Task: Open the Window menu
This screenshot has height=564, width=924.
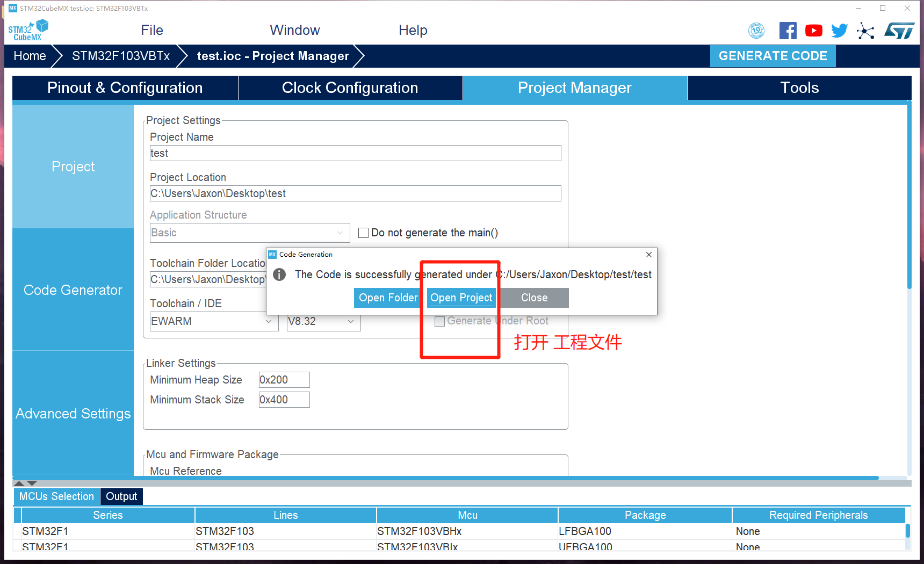Action: [x=295, y=30]
